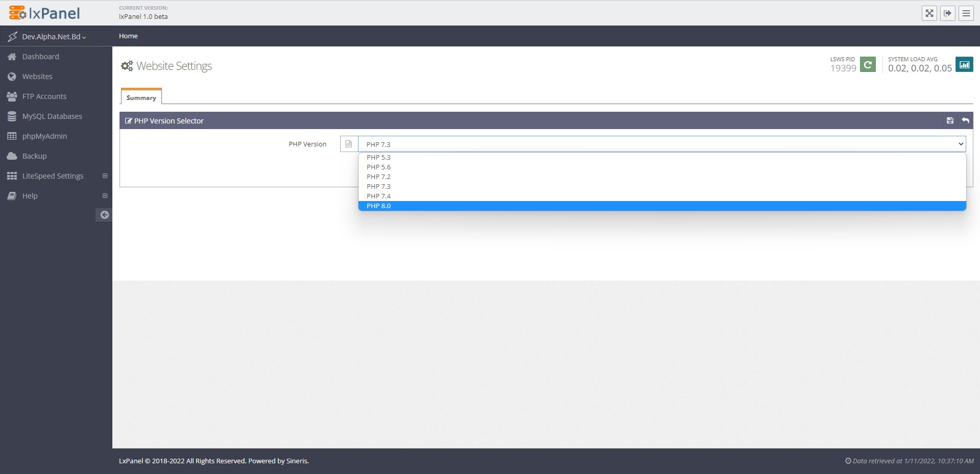This screenshot has width=980, height=474.
Task: Expand LiteSpeed Settings submenu plus sign
Action: (105, 176)
